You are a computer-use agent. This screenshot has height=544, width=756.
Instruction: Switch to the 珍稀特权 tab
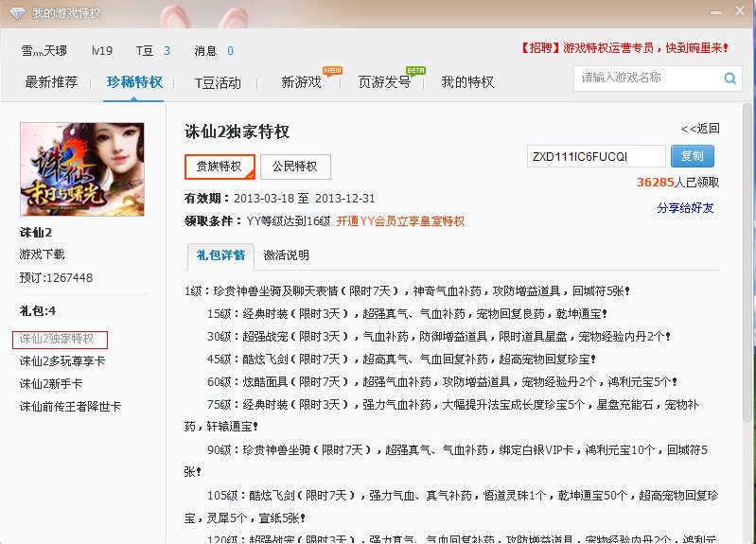pos(134,82)
